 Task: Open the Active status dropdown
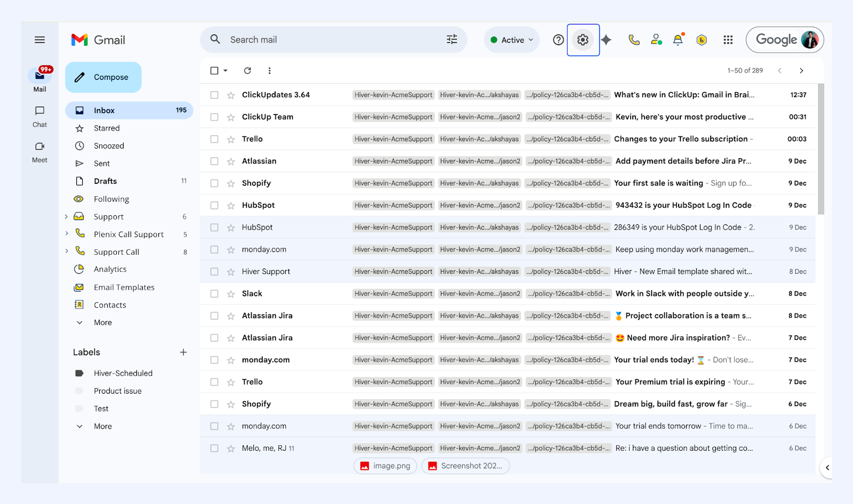pyautogui.click(x=512, y=40)
